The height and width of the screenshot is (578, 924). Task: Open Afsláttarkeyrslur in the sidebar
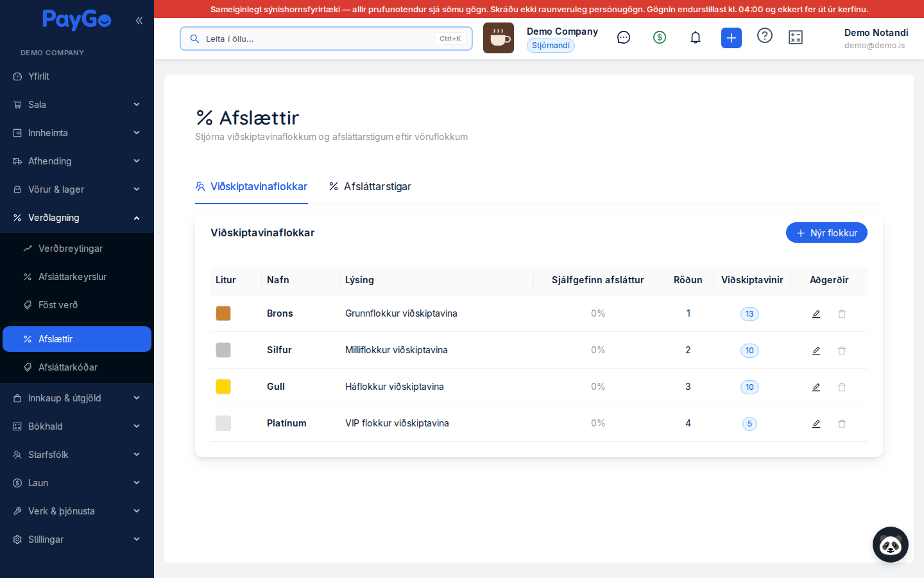[x=77, y=277]
